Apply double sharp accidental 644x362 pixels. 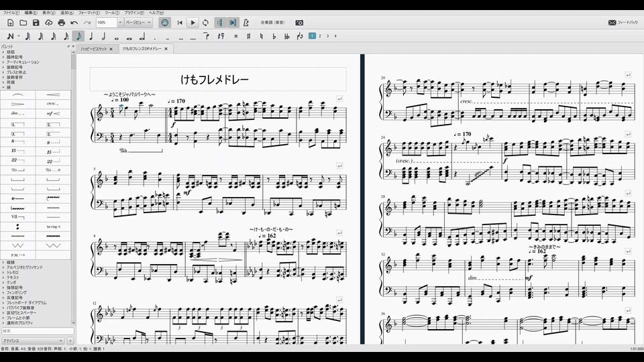[235, 36]
